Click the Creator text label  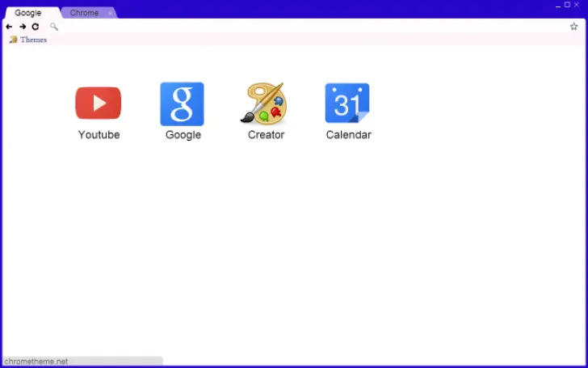click(266, 135)
